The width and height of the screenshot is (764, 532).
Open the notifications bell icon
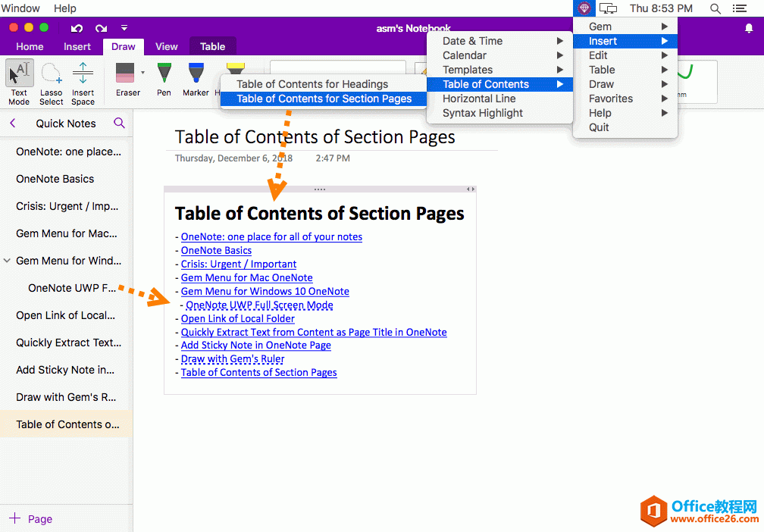coord(749,28)
